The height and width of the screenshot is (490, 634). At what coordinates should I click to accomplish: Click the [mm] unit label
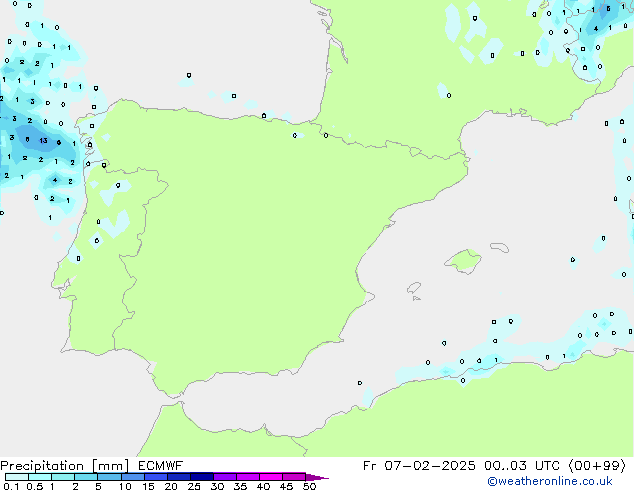coord(110,466)
